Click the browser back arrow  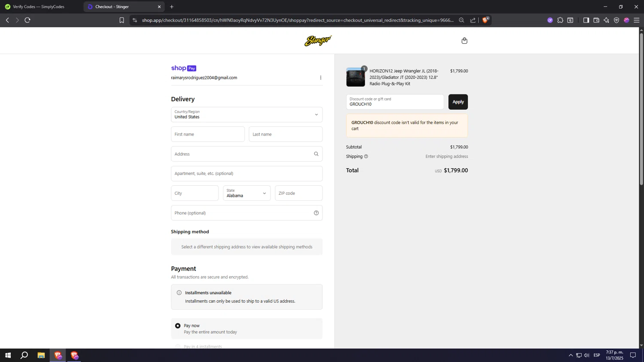[x=7, y=20]
